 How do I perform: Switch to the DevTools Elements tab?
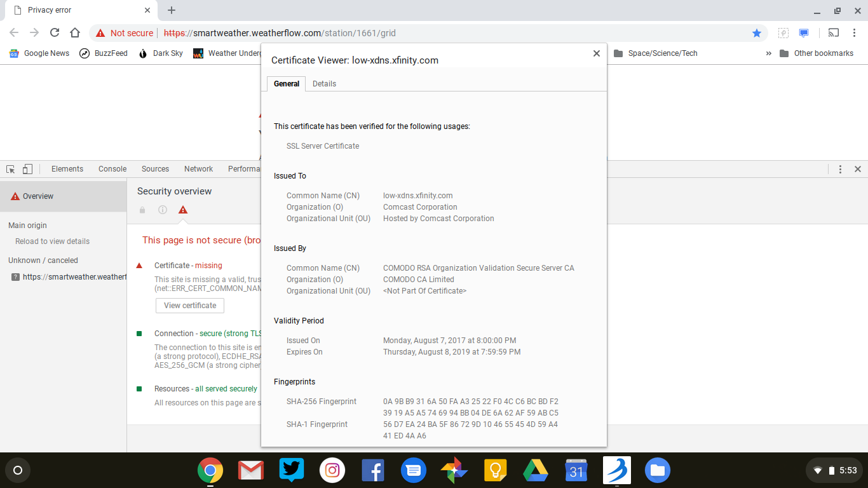pyautogui.click(x=67, y=169)
